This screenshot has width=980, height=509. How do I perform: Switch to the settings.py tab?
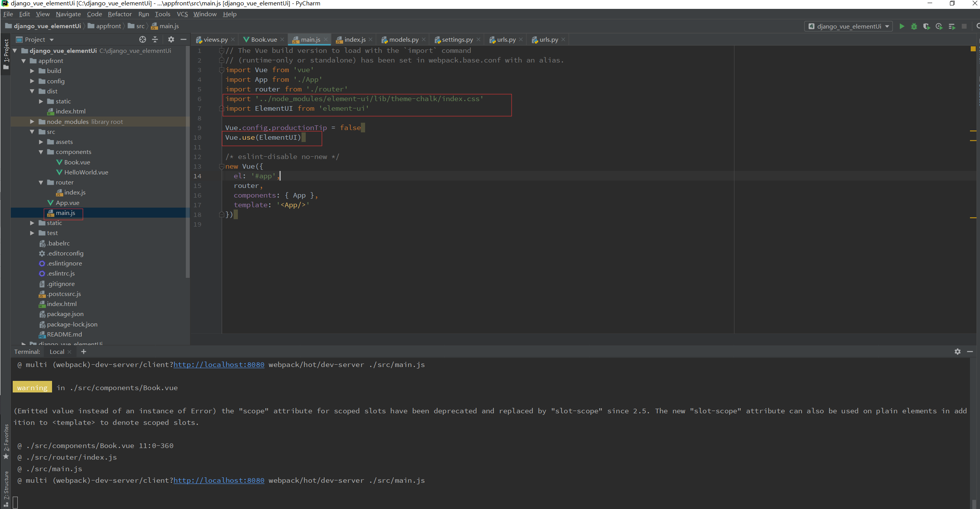click(457, 39)
